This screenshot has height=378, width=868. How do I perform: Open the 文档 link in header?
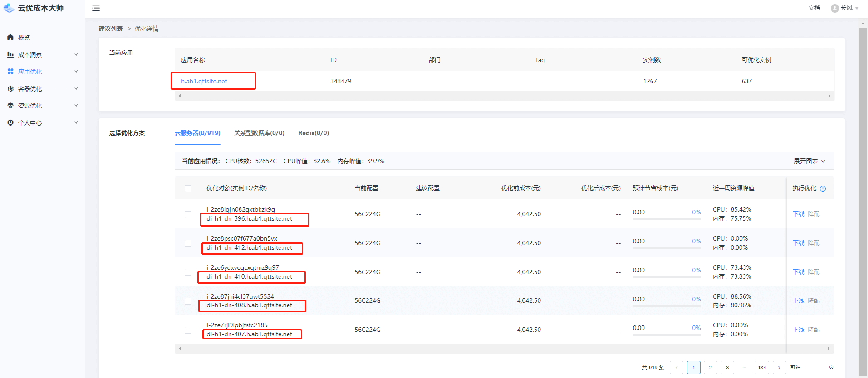tap(814, 8)
